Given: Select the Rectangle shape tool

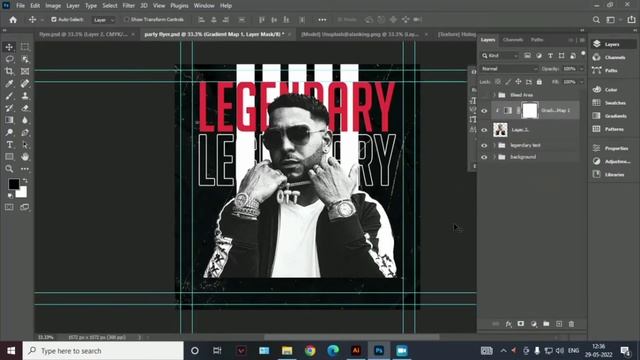Looking at the screenshot, I should (x=9, y=157).
